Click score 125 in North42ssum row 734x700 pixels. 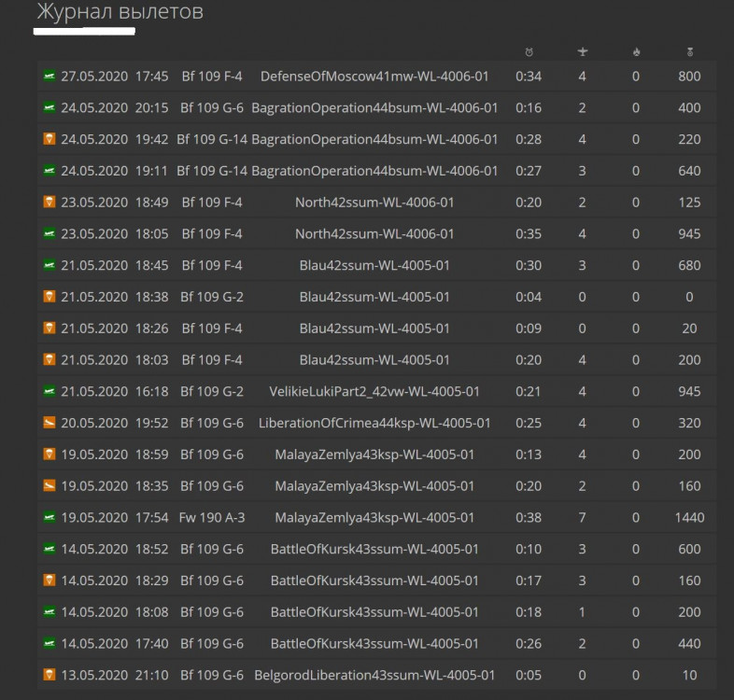click(x=689, y=203)
